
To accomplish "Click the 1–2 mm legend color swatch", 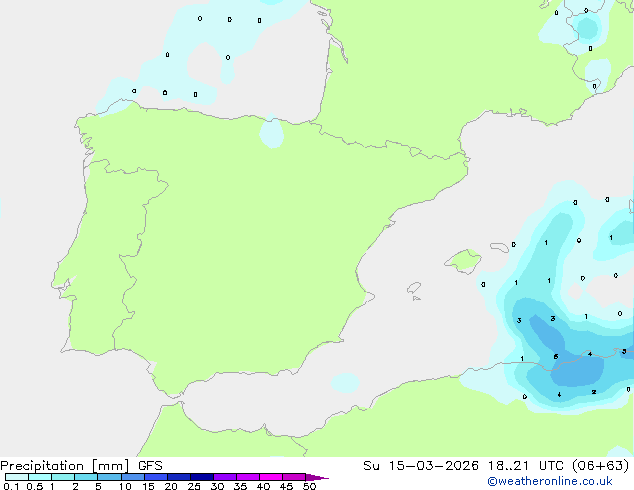I will point(63,477).
